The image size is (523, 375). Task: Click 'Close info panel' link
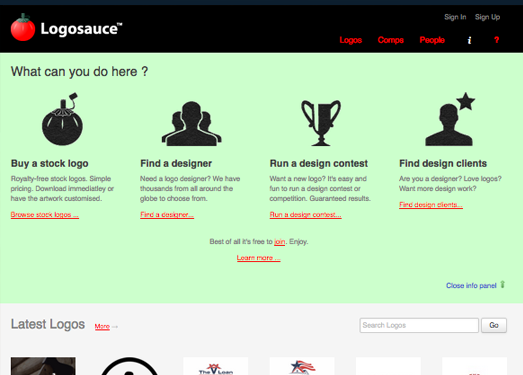[471, 286]
